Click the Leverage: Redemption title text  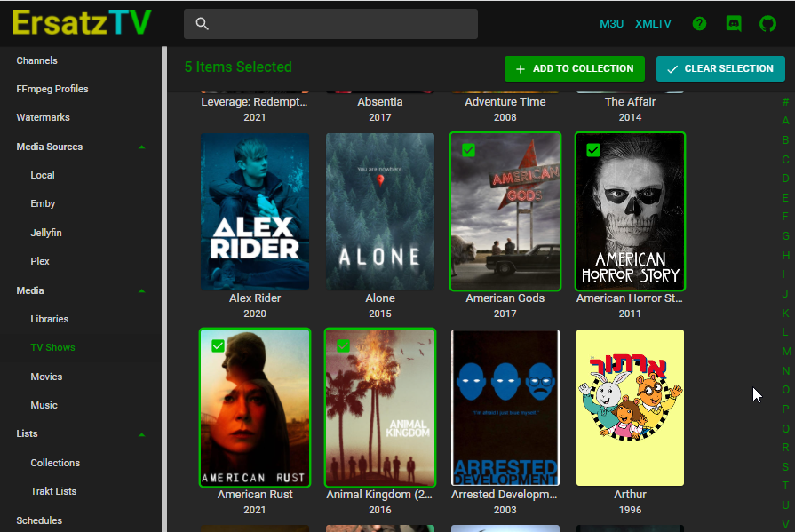pos(255,102)
